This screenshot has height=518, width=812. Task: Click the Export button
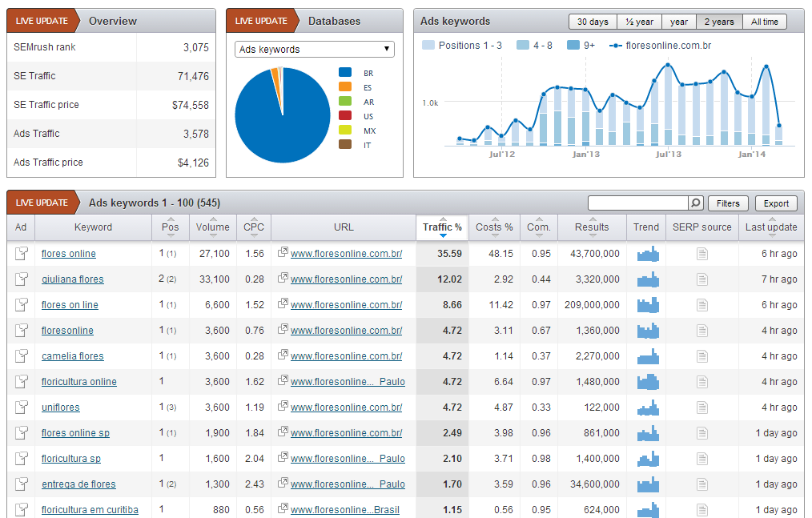point(776,203)
